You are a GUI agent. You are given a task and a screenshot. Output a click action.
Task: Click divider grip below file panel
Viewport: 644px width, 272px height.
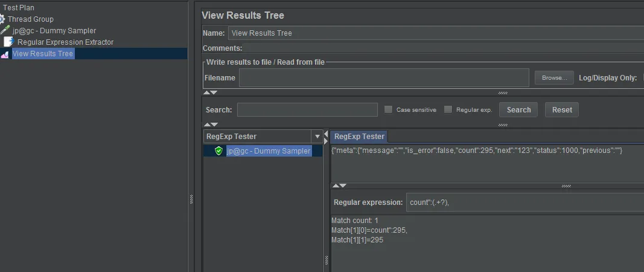(503, 93)
